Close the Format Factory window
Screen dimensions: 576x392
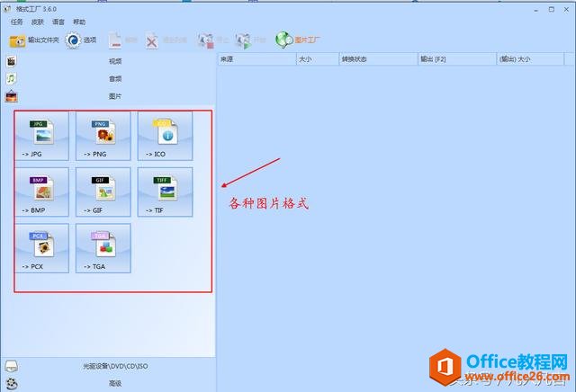[x=566, y=10]
